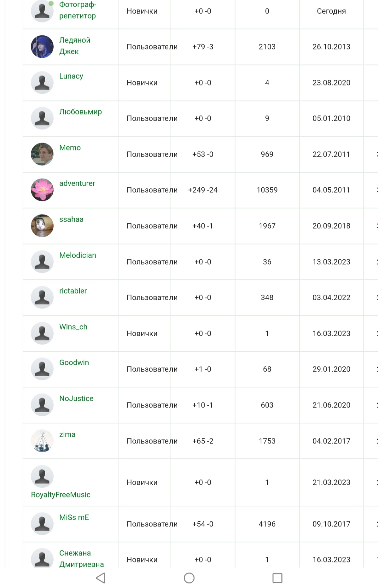Image resolution: width=378 pixels, height=588 pixels.
Task: Open adventurer's pink lotus avatar
Action: (42, 190)
